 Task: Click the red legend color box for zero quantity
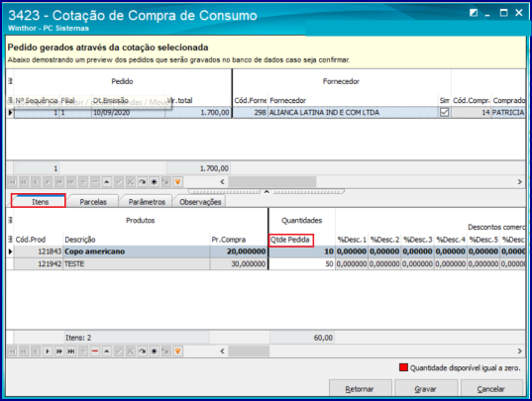[403, 367]
